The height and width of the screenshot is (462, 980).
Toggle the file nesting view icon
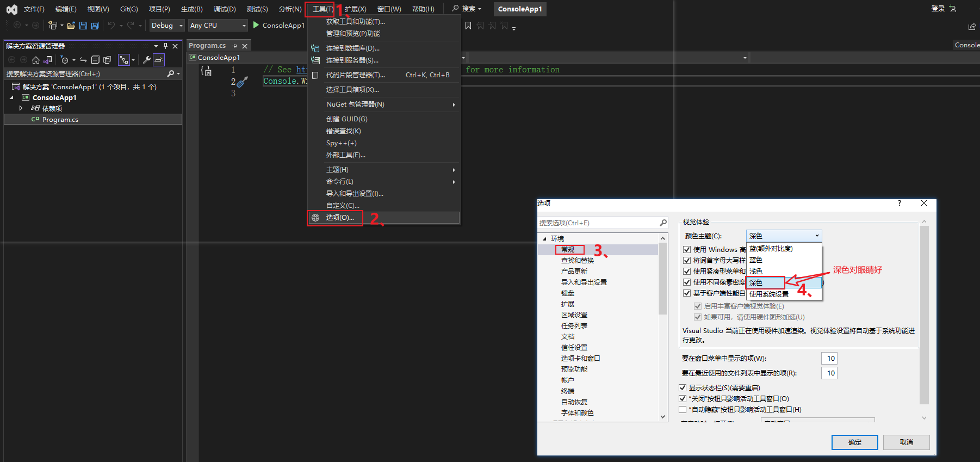(124, 60)
